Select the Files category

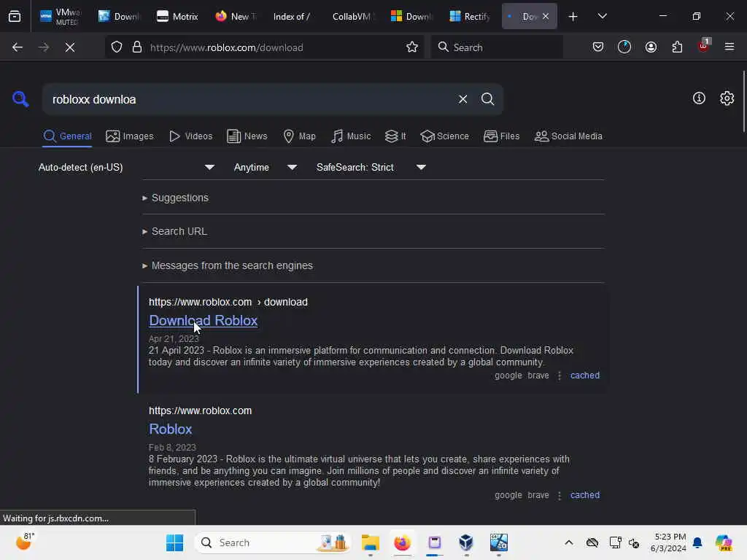501,136
